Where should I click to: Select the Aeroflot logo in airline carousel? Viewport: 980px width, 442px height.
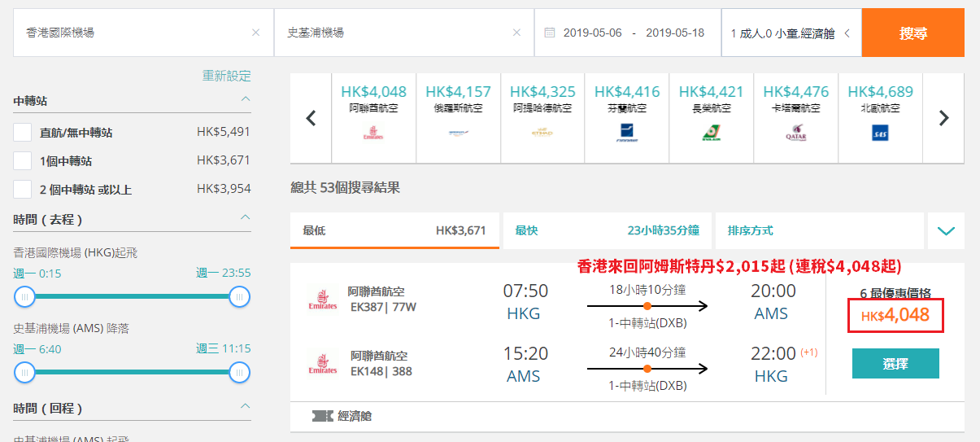pos(458,133)
